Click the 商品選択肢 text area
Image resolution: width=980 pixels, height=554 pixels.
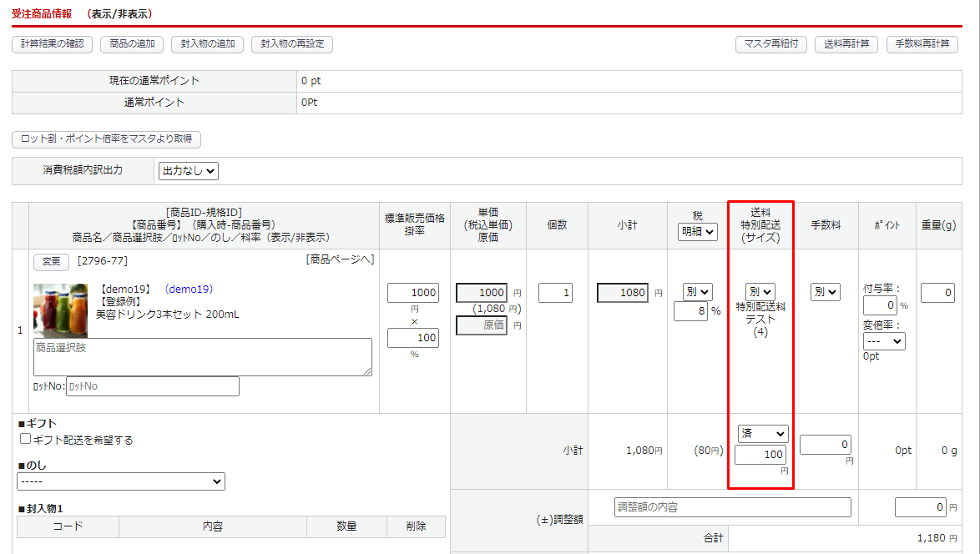pos(203,357)
